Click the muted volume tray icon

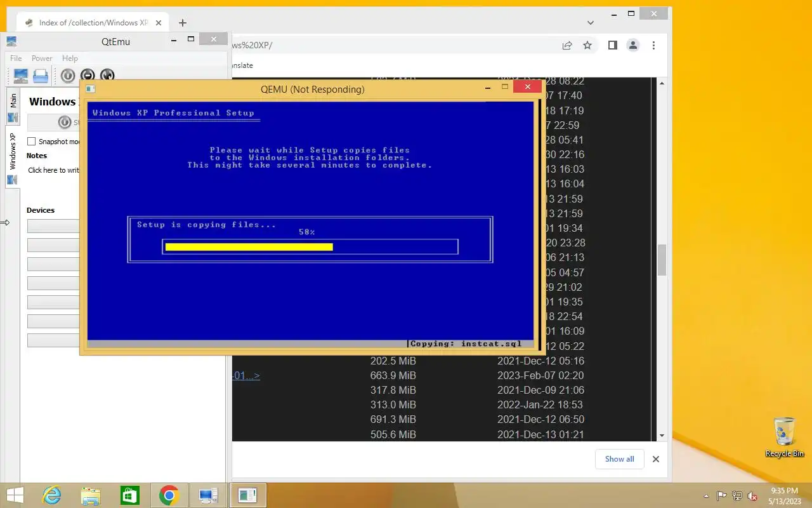tap(752, 496)
